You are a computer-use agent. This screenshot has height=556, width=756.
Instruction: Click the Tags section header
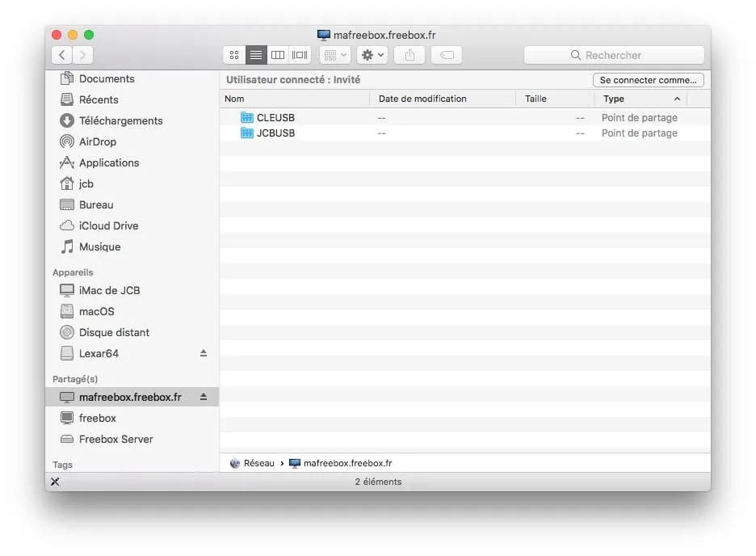pos(63,465)
